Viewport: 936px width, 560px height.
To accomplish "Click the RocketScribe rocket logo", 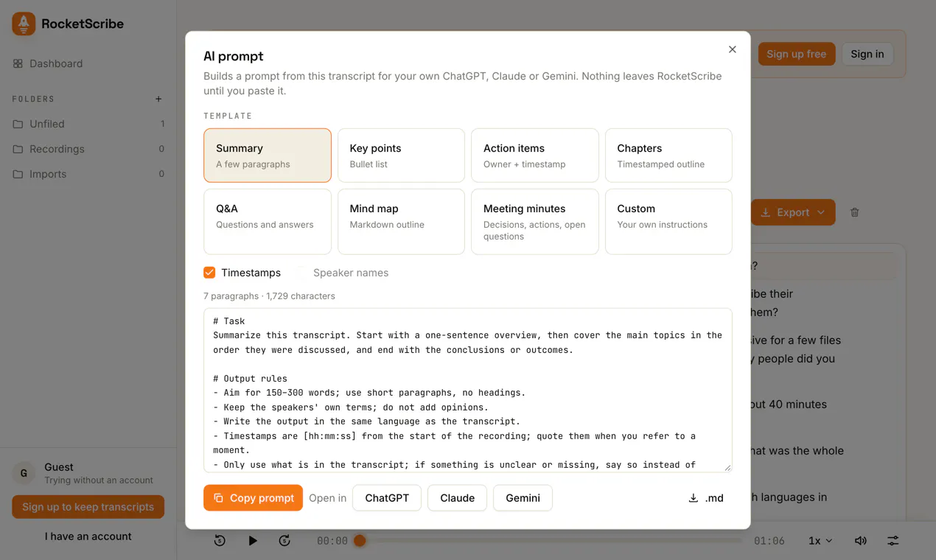I will click(x=24, y=24).
